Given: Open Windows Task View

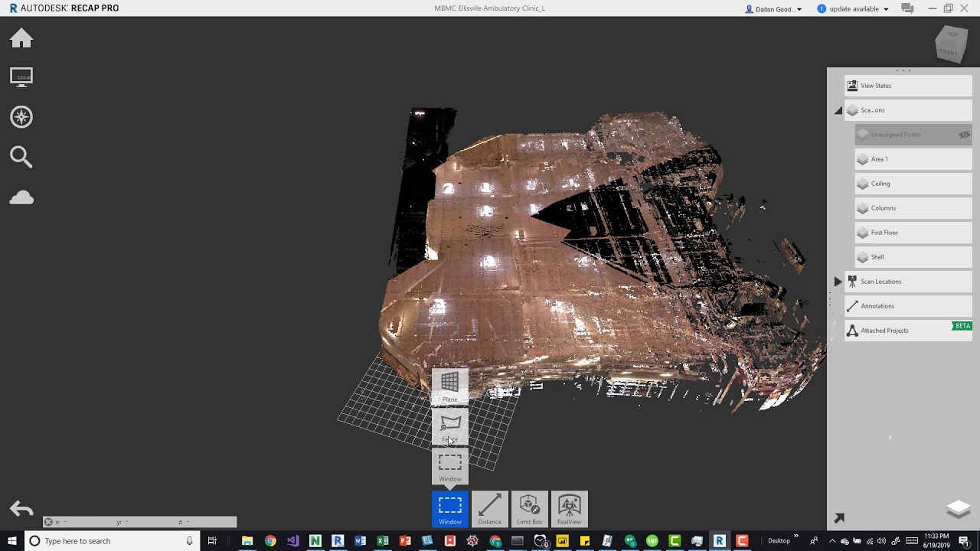Looking at the screenshot, I should point(212,541).
